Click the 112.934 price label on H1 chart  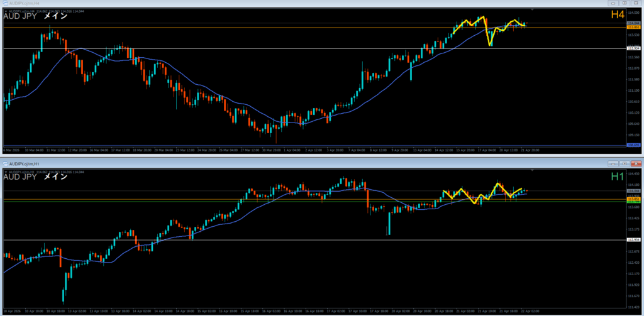[x=633, y=240]
